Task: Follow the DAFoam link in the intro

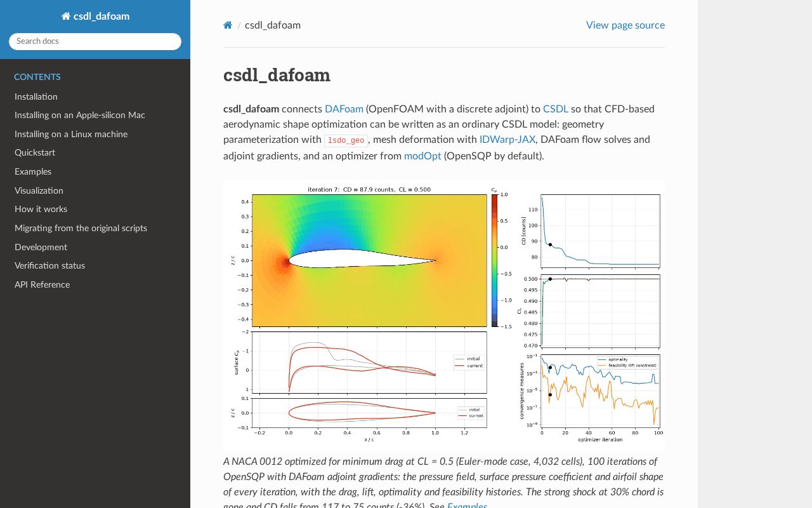Action: coord(344,109)
